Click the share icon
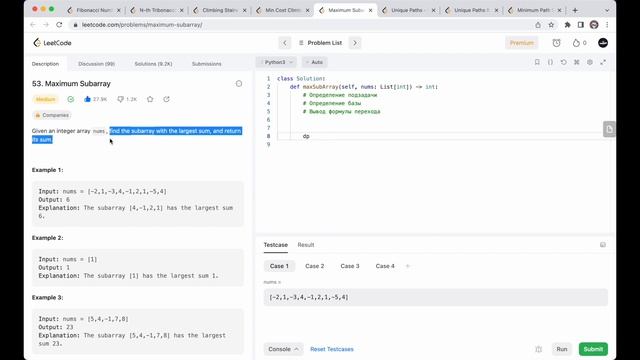640x360 pixels. [167, 99]
